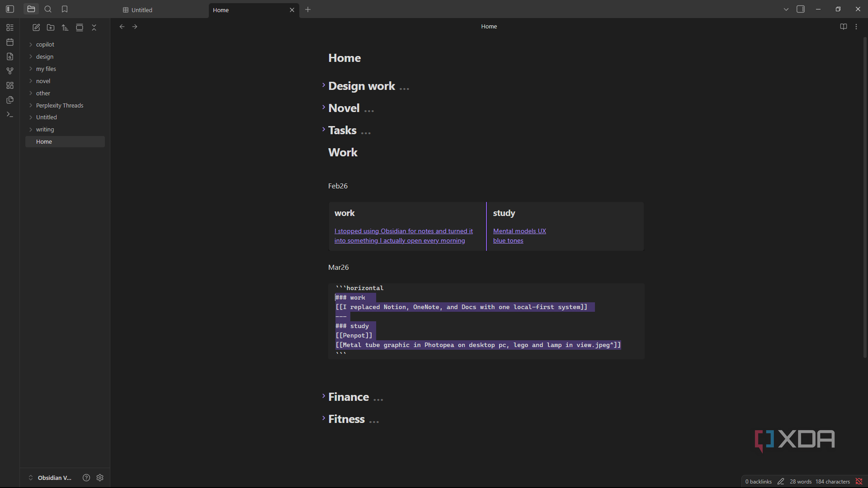Unfold the Novel heading arrow
The height and width of the screenshot is (488, 868).
tap(324, 107)
